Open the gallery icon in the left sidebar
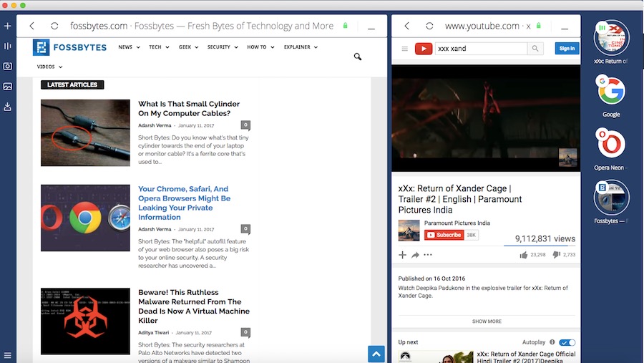 tap(7, 87)
